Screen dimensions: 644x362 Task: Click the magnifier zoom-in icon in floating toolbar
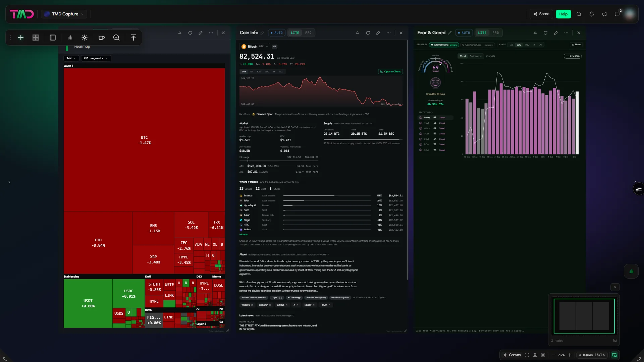tap(116, 38)
